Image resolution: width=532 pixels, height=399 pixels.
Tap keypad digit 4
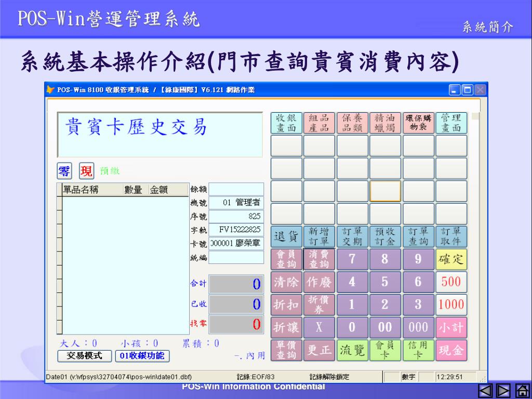pos(352,282)
